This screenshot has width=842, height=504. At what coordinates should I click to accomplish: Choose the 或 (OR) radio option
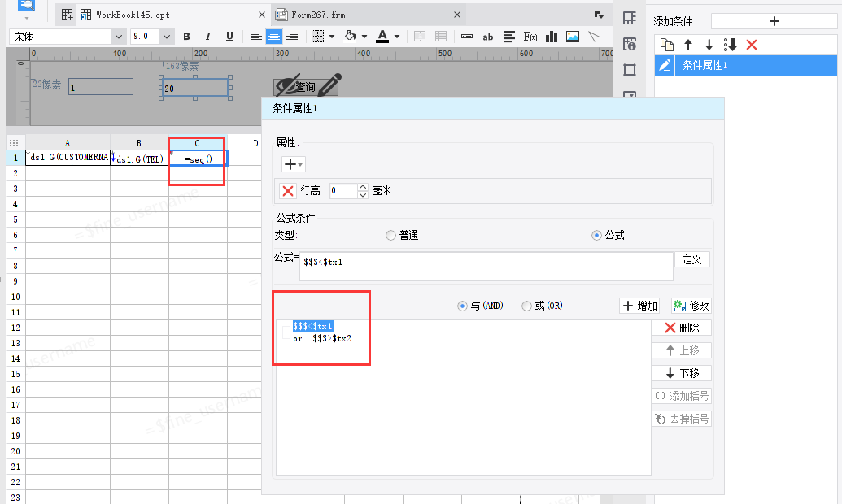click(527, 306)
